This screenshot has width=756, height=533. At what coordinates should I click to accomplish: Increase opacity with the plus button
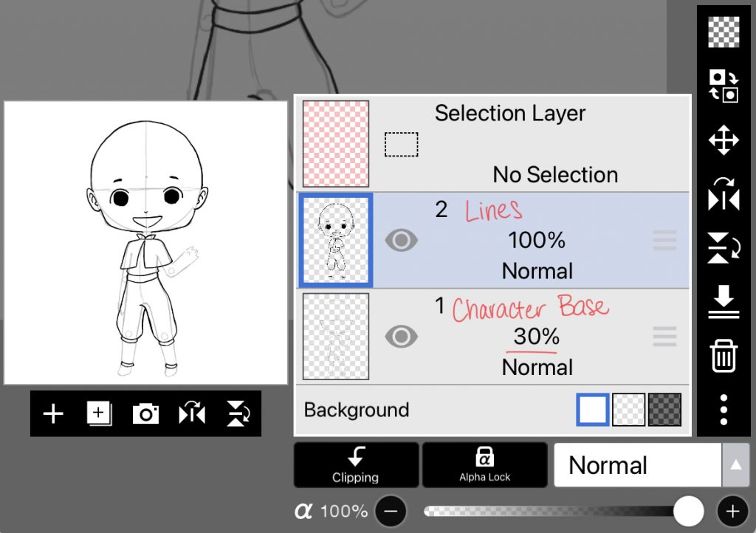(732, 511)
